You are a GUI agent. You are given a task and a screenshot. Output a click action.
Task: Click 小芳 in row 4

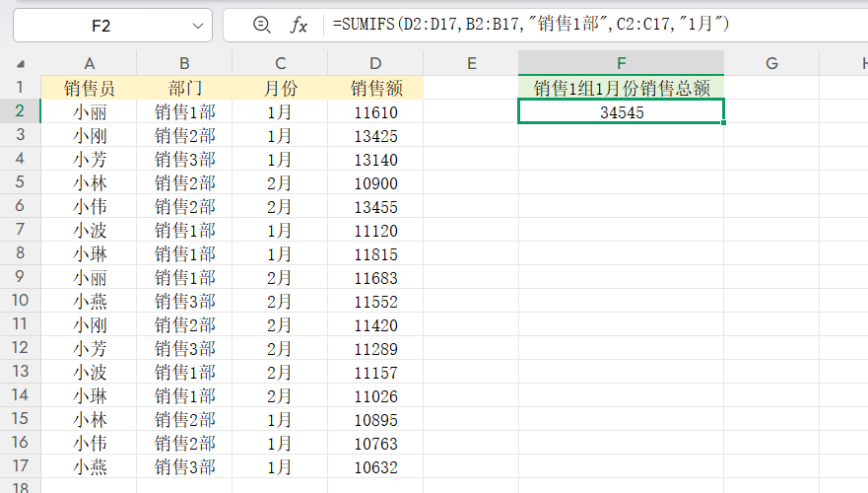coord(89,160)
